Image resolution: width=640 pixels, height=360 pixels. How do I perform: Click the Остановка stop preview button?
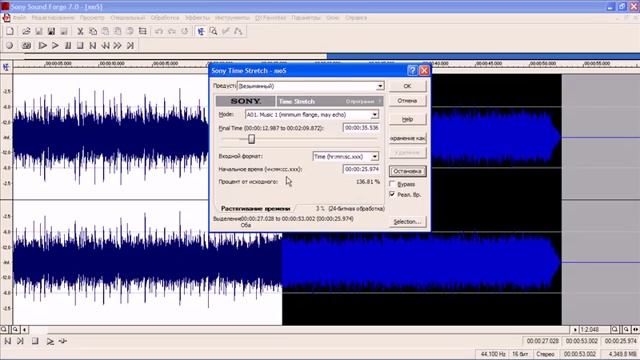point(407,171)
